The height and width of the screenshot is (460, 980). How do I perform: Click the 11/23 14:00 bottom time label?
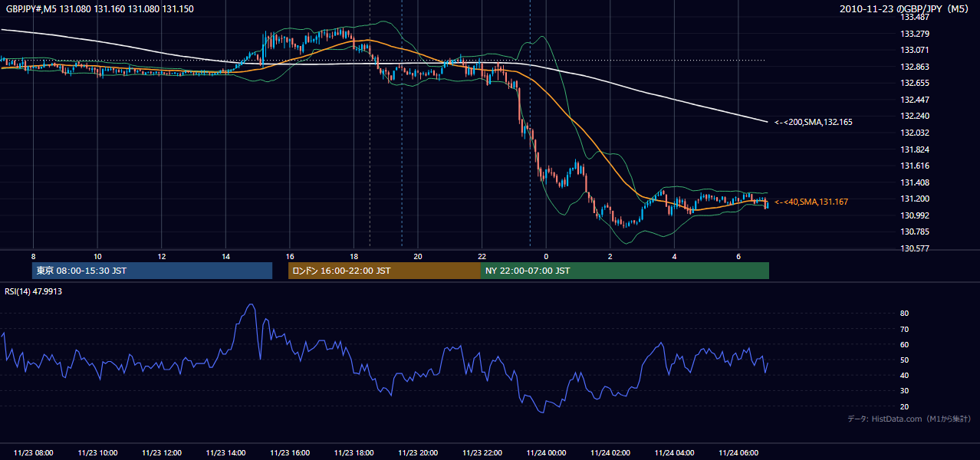click(225, 452)
